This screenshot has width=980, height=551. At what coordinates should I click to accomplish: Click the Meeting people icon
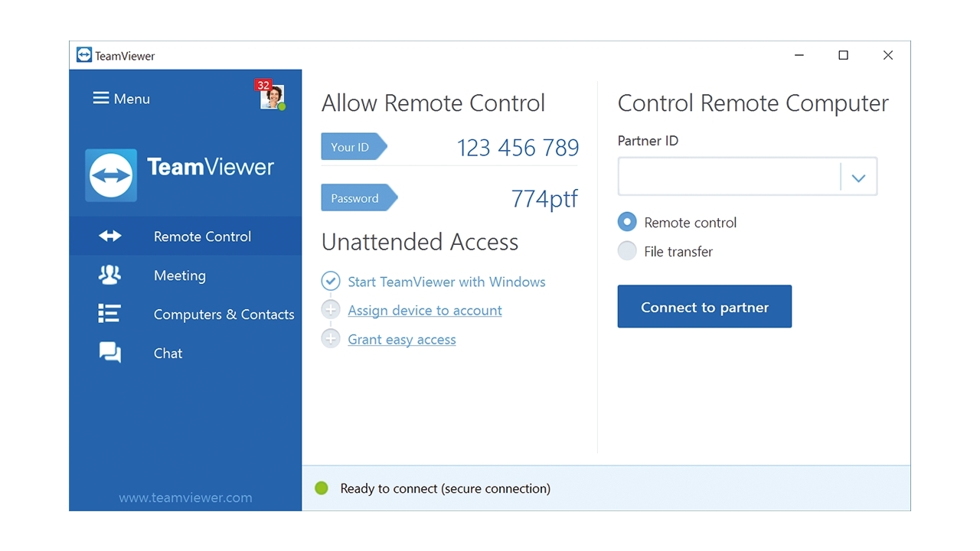[x=110, y=275]
